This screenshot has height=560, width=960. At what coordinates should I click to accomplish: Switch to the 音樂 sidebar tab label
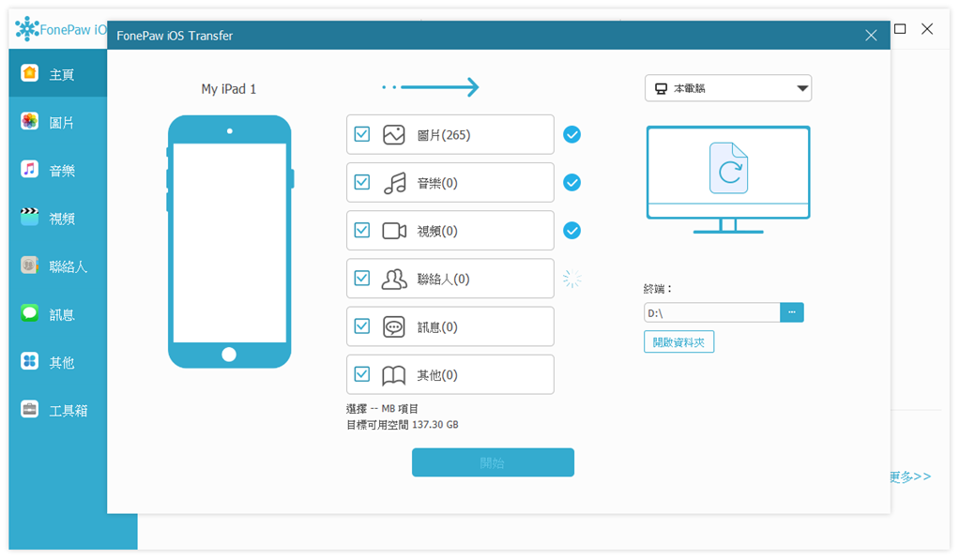62,171
